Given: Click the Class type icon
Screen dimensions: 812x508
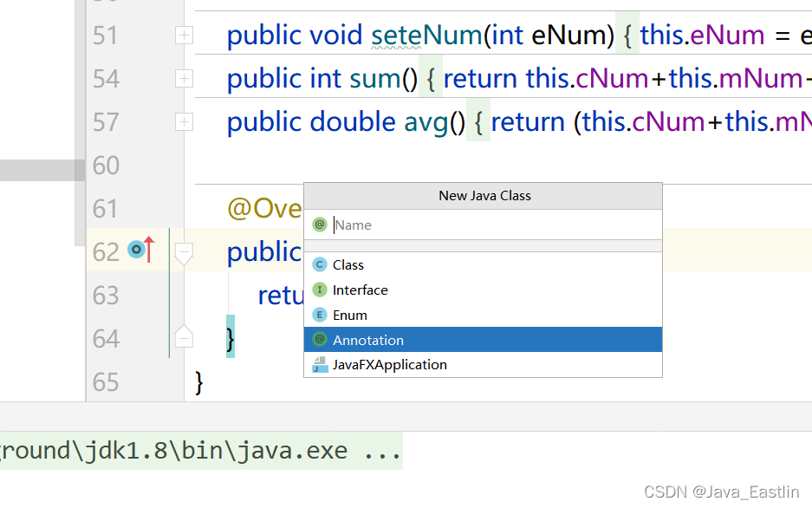Looking at the screenshot, I should click(320, 264).
